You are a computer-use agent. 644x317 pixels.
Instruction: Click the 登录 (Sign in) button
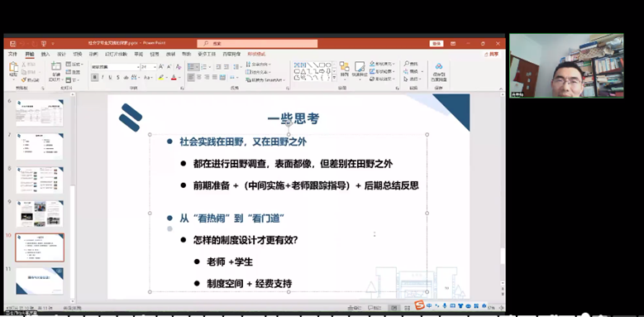tap(436, 44)
